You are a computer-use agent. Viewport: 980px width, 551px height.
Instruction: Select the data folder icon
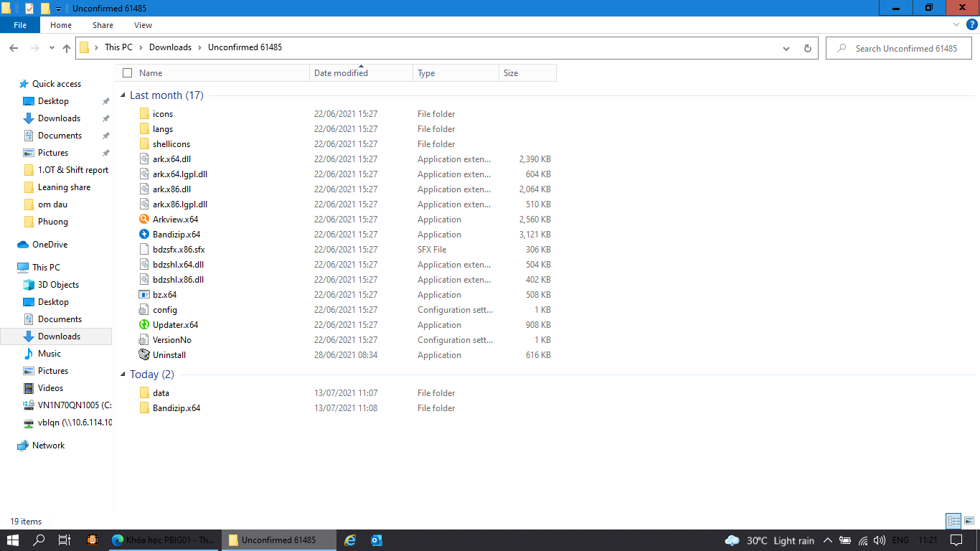(144, 393)
